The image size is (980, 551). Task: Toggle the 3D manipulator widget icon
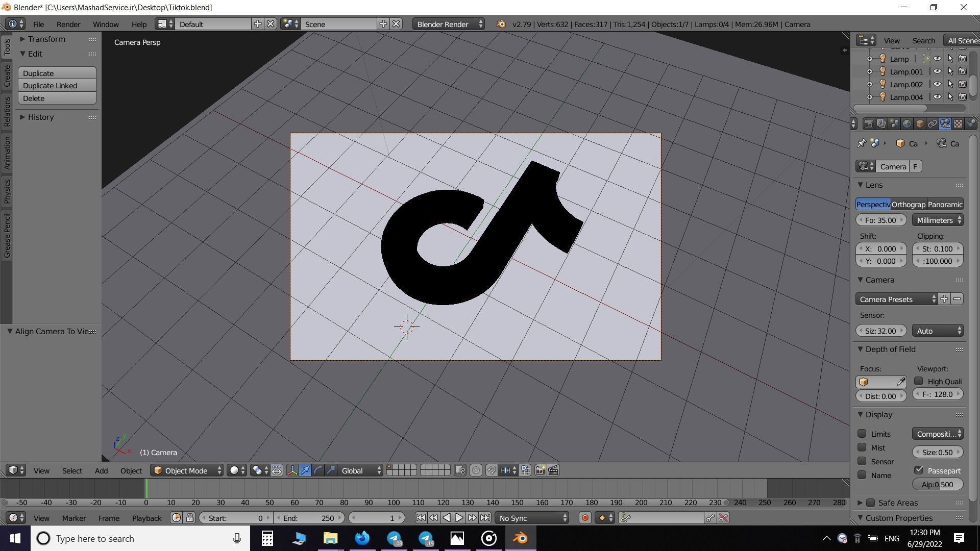coord(292,470)
